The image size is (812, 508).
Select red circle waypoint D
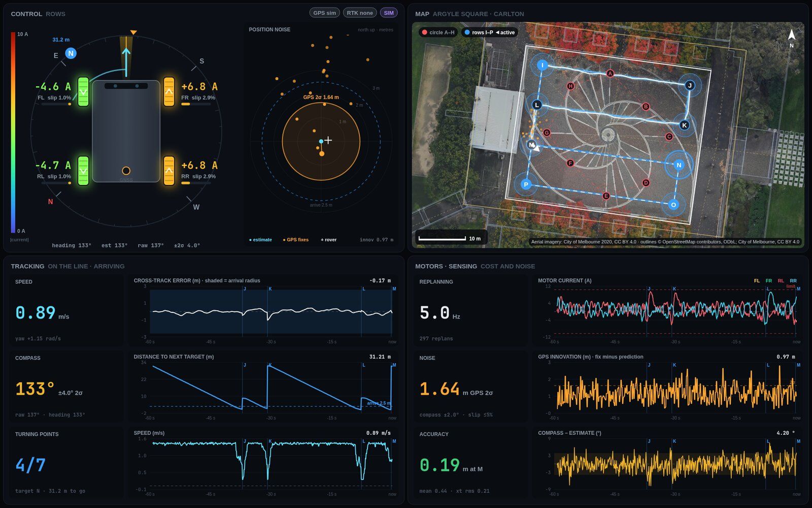[x=646, y=183]
